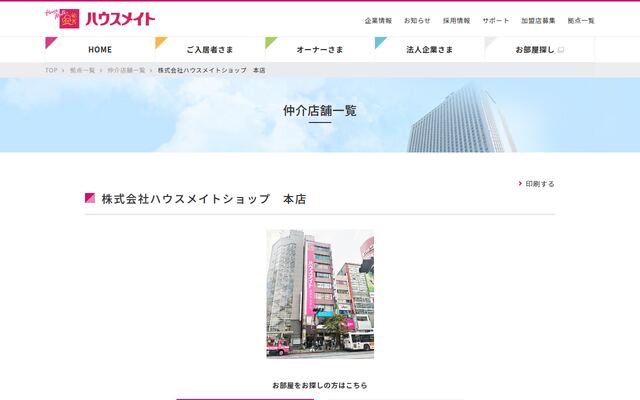The height and width of the screenshot is (400, 640).
Task: Open 拠点一覧 in the breadcrumb
Action: click(82, 70)
